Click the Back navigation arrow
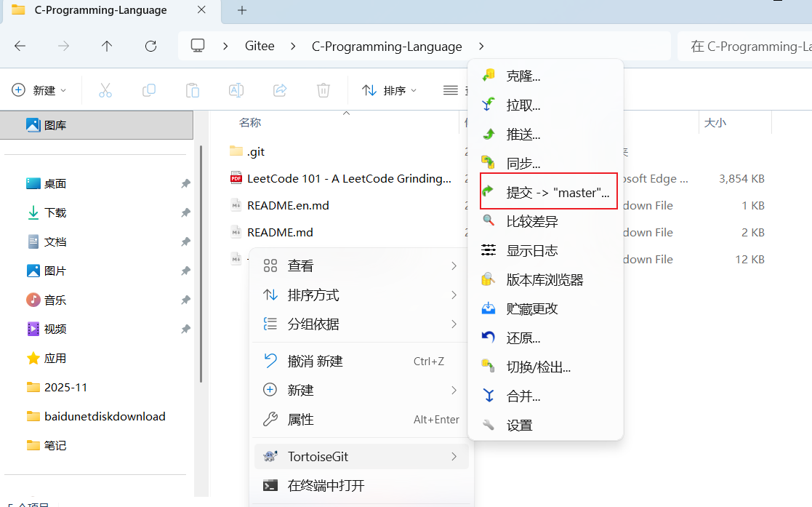The width and height of the screenshot is (812, 507). tap(20, 46)
